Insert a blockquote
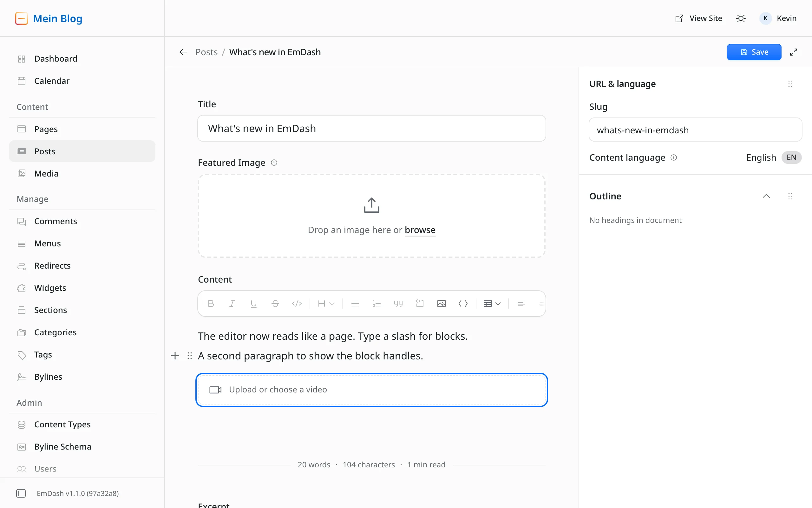The height and width of the screenshot is (508, 812). tap(398, 304)
